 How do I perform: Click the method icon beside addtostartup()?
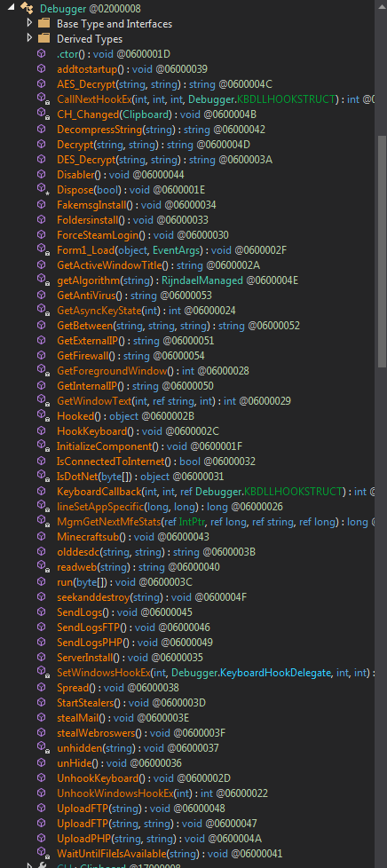[42, 68]
